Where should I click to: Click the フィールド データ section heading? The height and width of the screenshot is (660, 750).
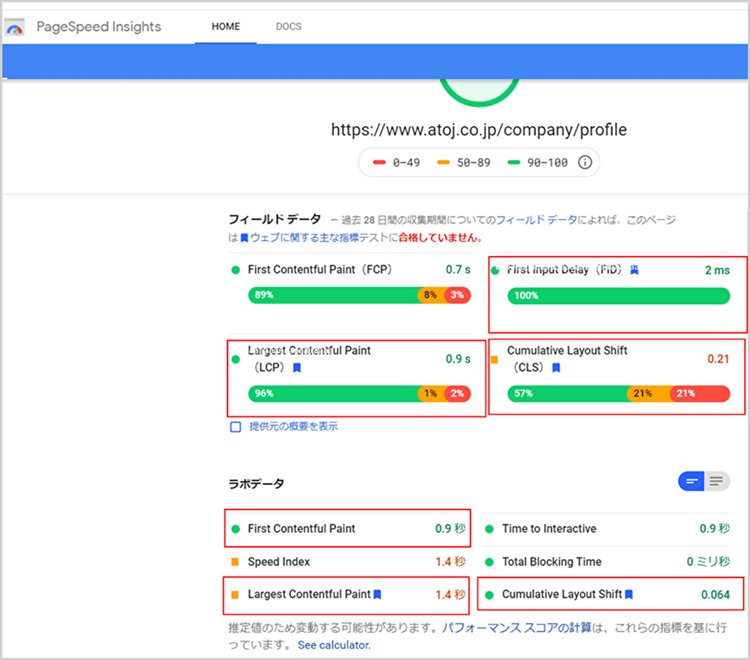coord(275,220)
